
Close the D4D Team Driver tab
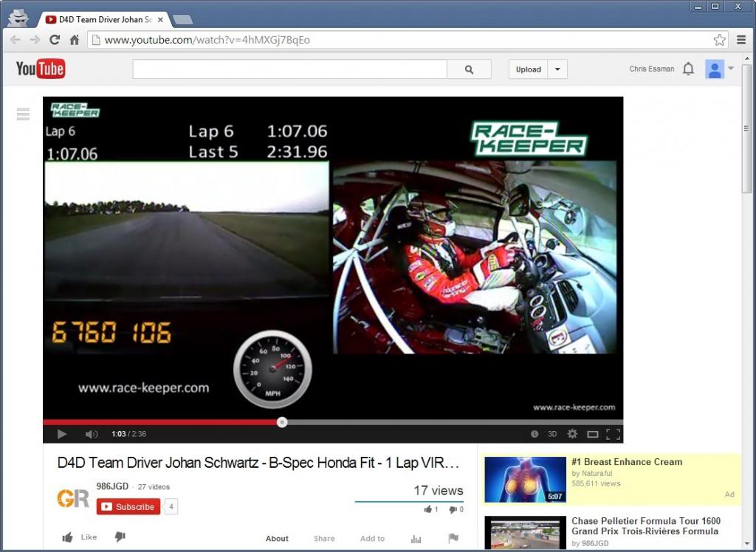point(160,20)
